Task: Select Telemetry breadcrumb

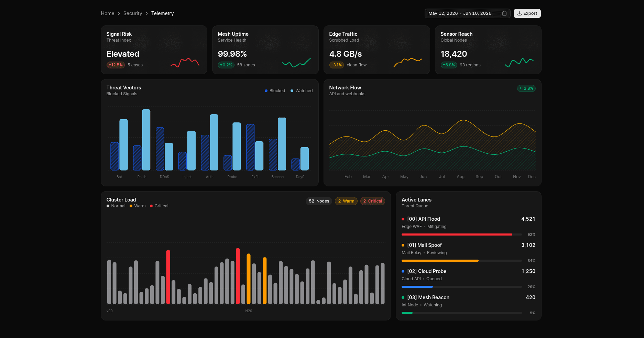Action: pyautogui.click(x=162, y=13)
